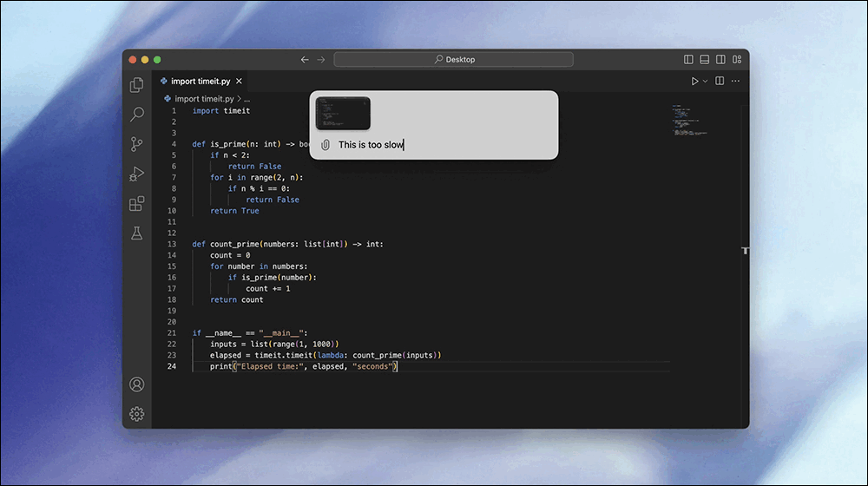Click the "count += 1" line

267,288
